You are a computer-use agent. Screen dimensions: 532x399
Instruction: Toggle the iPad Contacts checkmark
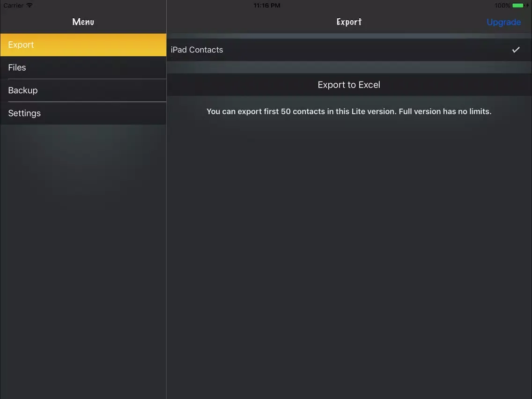(x=516, y=50)
